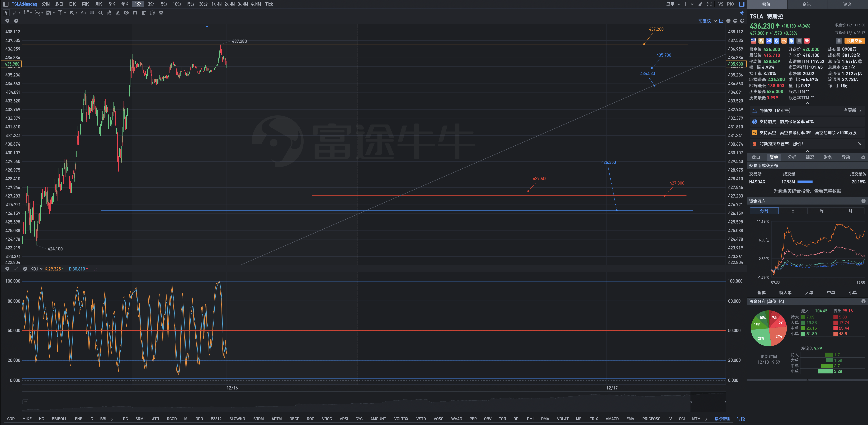Toggle magnet snap mode
The height and width of the screenshot is (425, 868).
135,13
